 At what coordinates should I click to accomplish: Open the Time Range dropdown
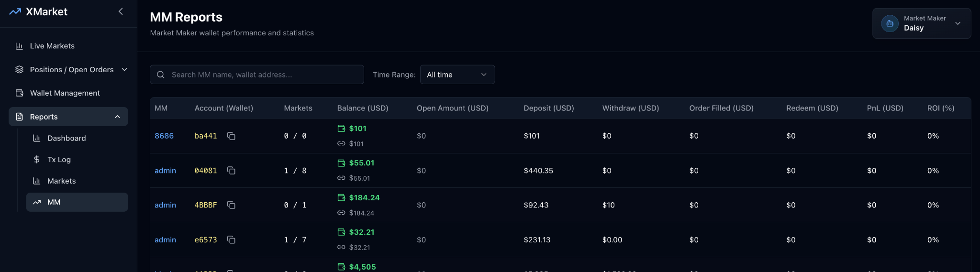tap(457, 75)
